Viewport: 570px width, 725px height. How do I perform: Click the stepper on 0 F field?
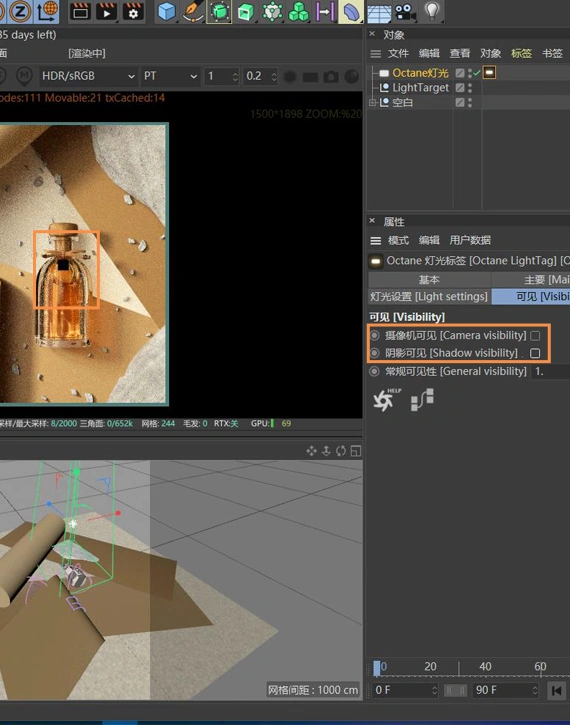434,690
